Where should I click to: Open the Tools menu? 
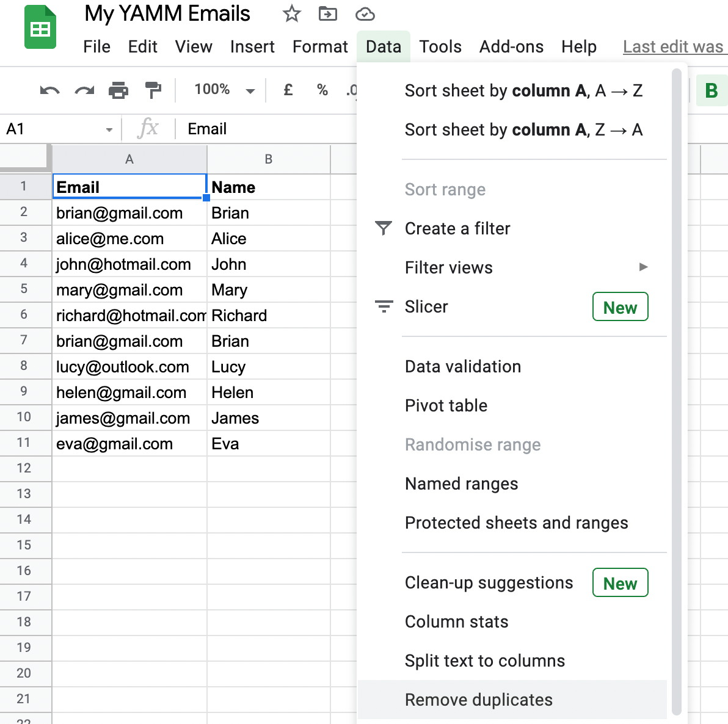pyautogui.click(x=440, y=46)
